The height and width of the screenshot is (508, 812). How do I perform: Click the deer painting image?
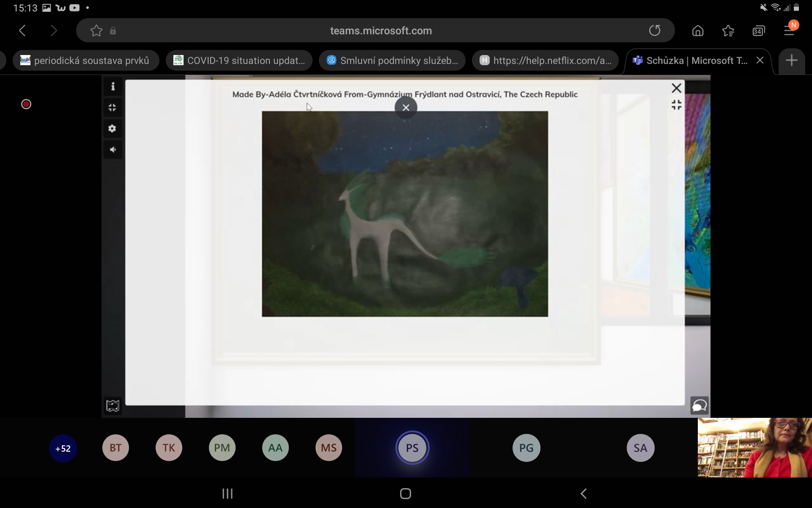tap(405, 214)
